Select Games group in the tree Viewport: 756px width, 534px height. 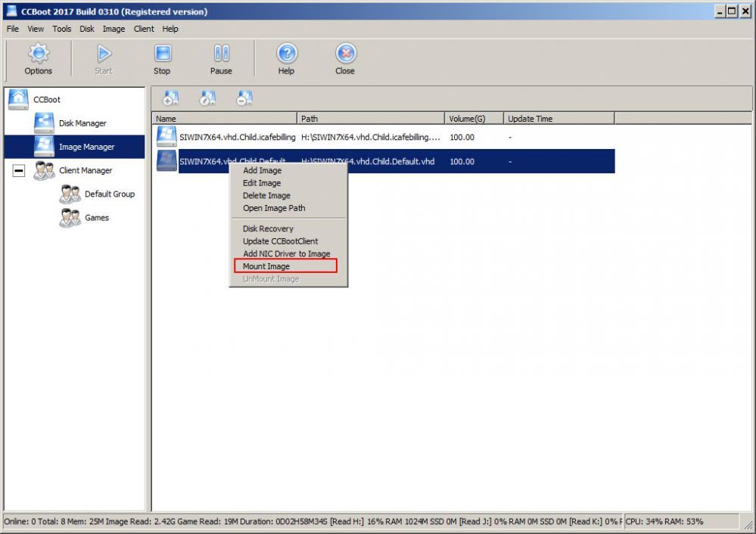97,218
